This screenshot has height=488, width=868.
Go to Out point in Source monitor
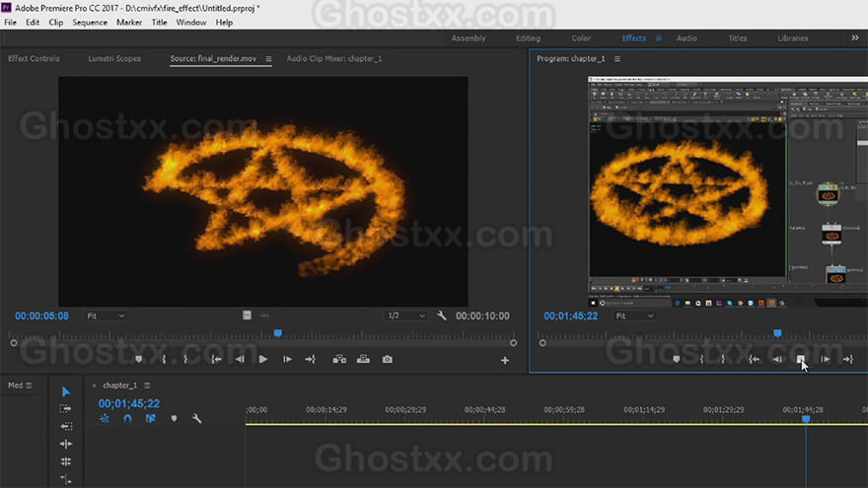310,359
